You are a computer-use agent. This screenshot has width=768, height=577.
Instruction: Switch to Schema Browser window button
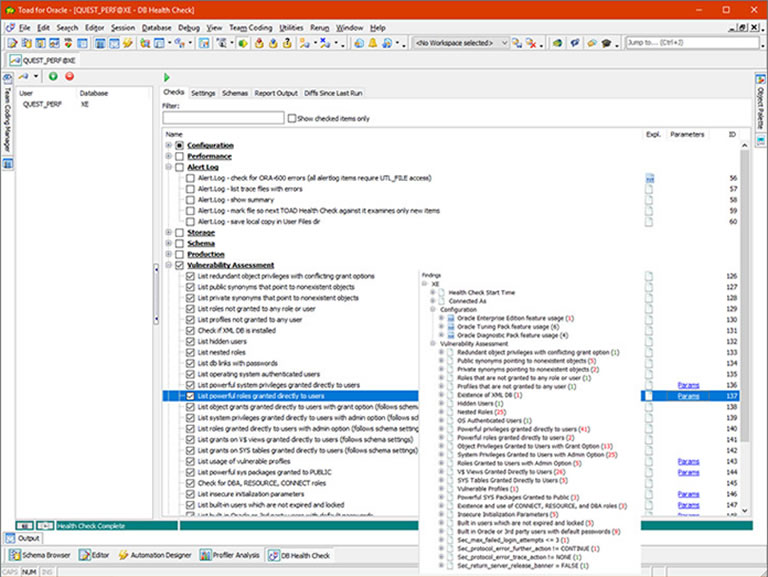click(40, 555)
